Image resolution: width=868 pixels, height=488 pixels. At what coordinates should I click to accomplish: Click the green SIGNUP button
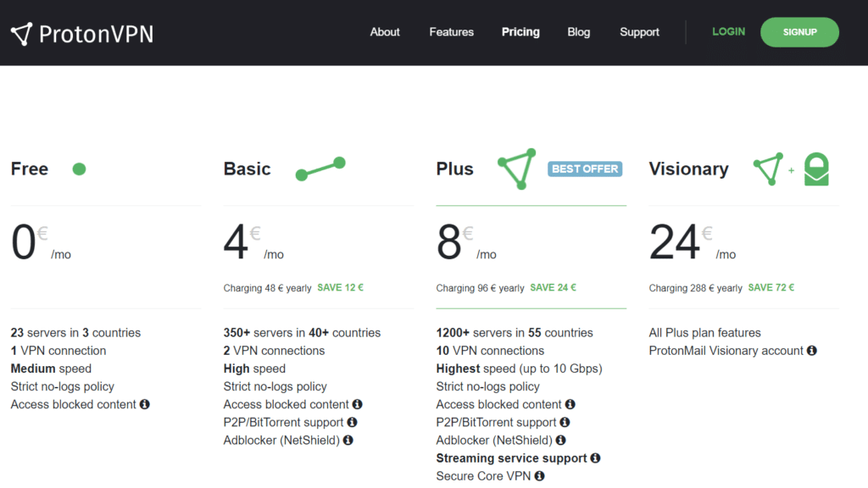pos(799,32)
